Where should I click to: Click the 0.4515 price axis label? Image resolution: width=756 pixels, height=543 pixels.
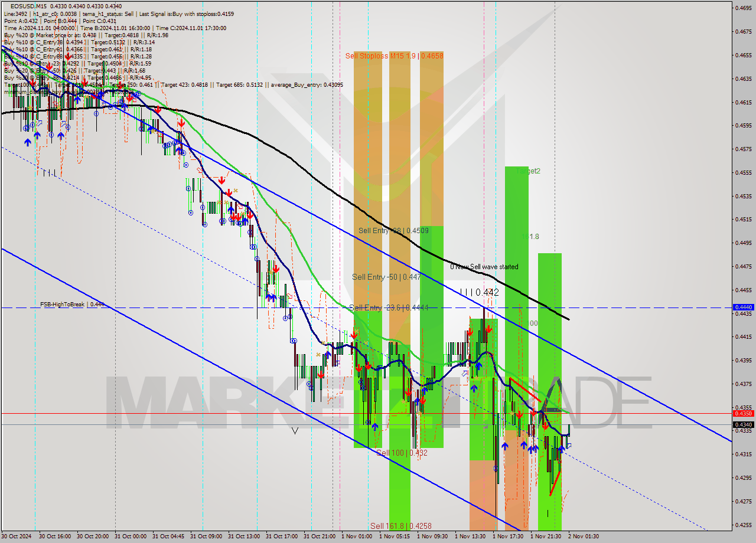click(x=742, y=219)
